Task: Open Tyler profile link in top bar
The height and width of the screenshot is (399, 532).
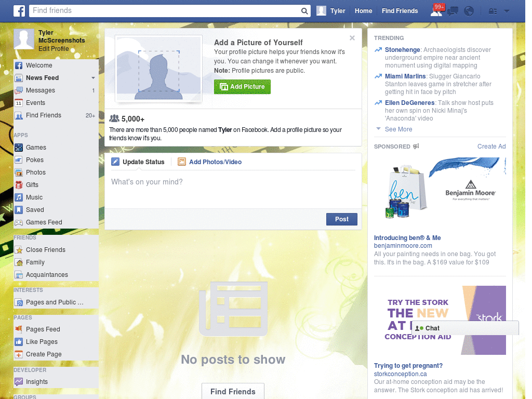Action: 331,11
